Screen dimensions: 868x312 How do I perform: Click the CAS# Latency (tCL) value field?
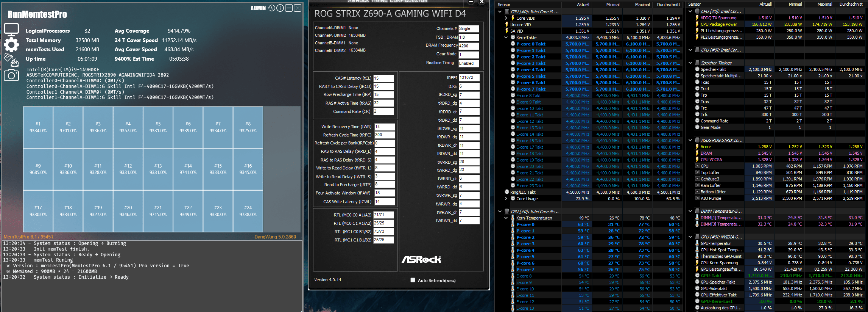(383, 78)
